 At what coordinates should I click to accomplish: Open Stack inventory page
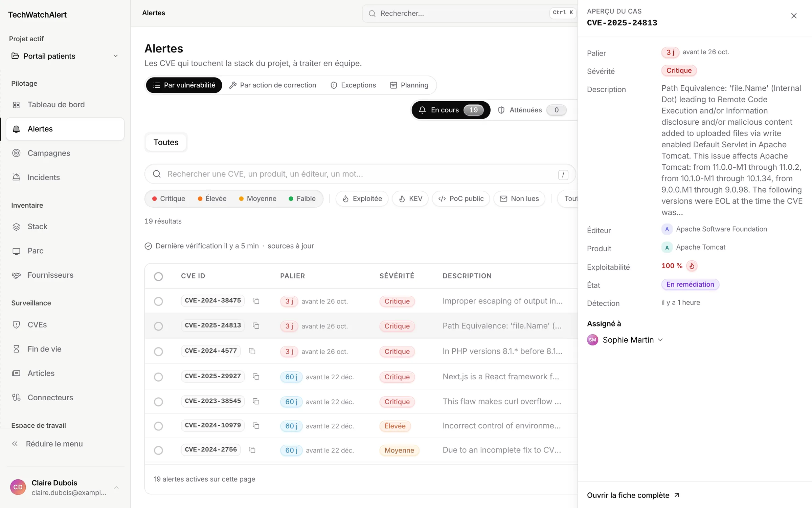pyautogui.click(x=65, y=227)
